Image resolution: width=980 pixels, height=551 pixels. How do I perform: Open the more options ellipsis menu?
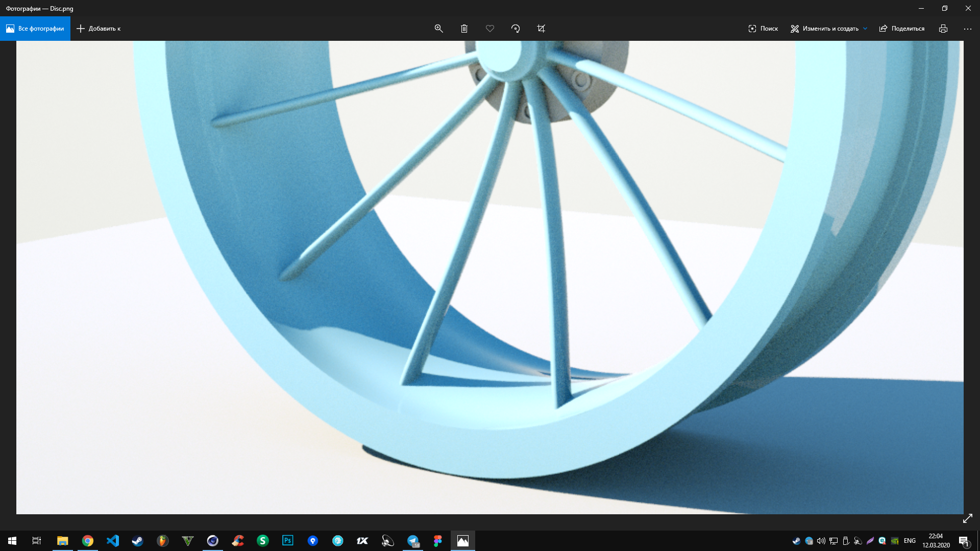click(968, 29)
